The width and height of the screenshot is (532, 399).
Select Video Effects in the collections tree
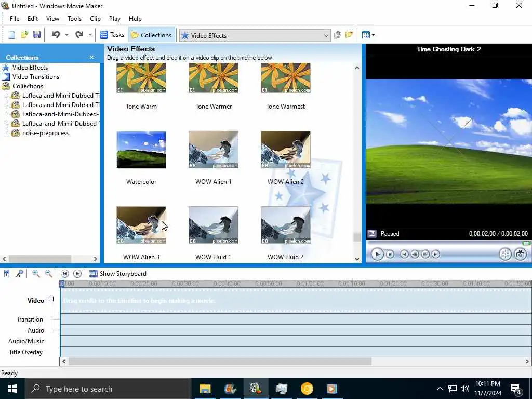coord(30,68)
